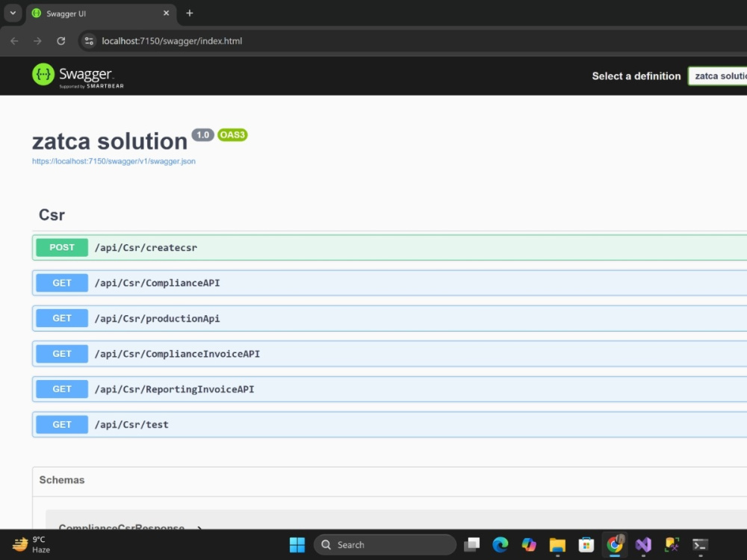Click the GET badge on ReportingInvoiceAPI endpoint
Viewport: 747px width, 560px height.
[x=61, y=388]
